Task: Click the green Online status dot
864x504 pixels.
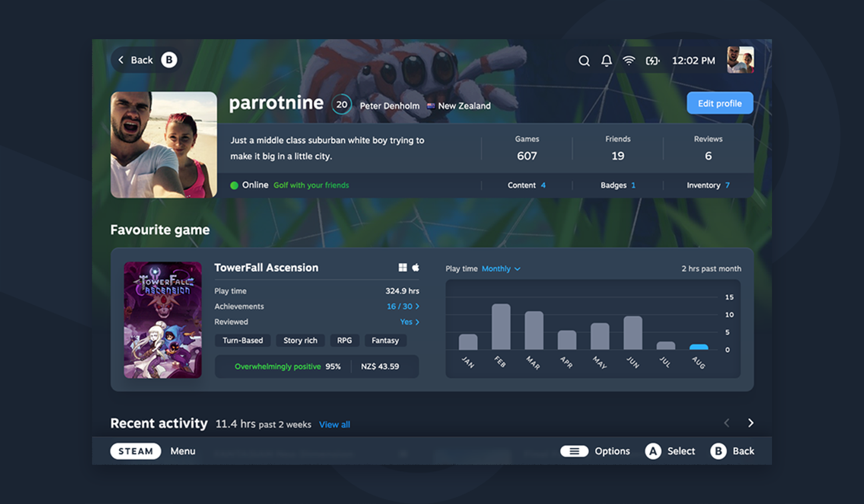Action: tap(234, 185)
